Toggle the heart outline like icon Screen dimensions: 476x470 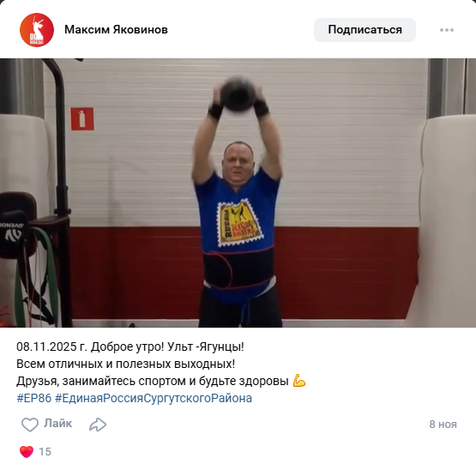point(30,425)
